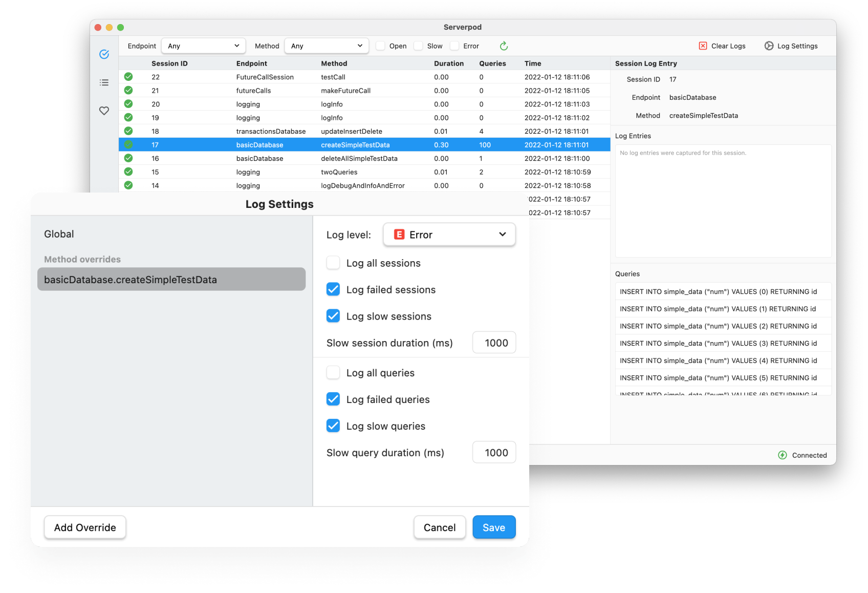Change the Log level dropdown from Error
This screenshot has height=593, width=868.
tap(449, 235)
